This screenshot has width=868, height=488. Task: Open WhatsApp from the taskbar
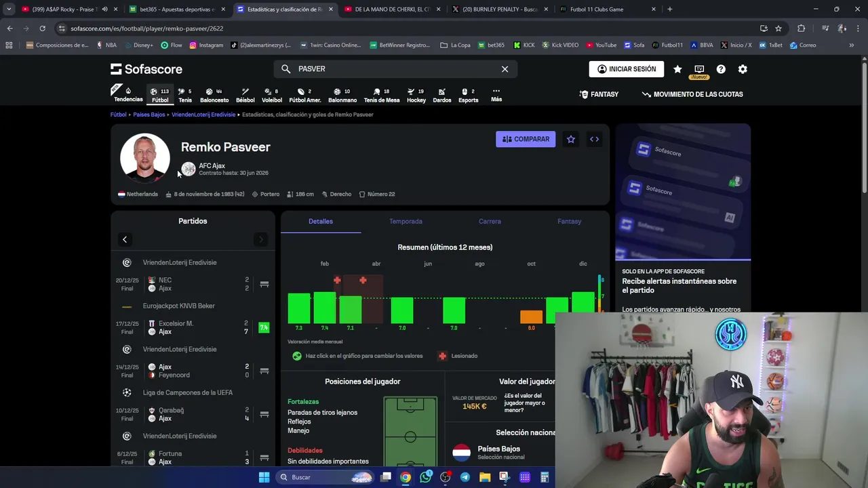tap(425, 477)
